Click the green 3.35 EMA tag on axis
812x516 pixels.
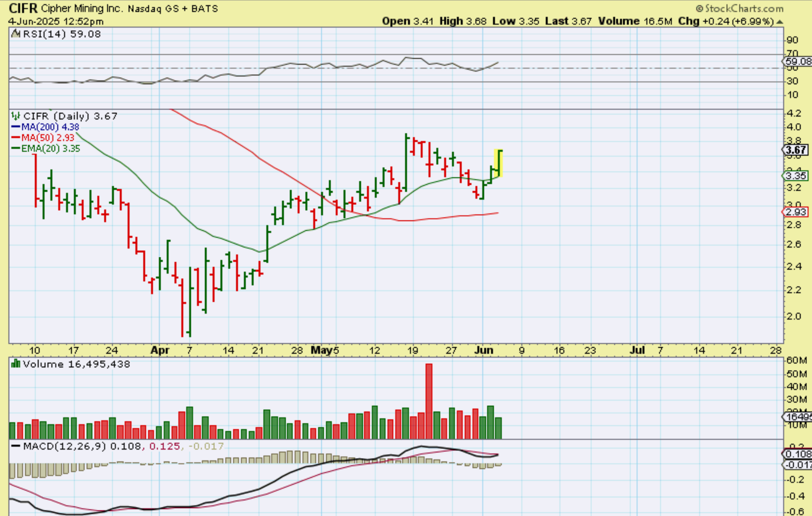point(795,176)
